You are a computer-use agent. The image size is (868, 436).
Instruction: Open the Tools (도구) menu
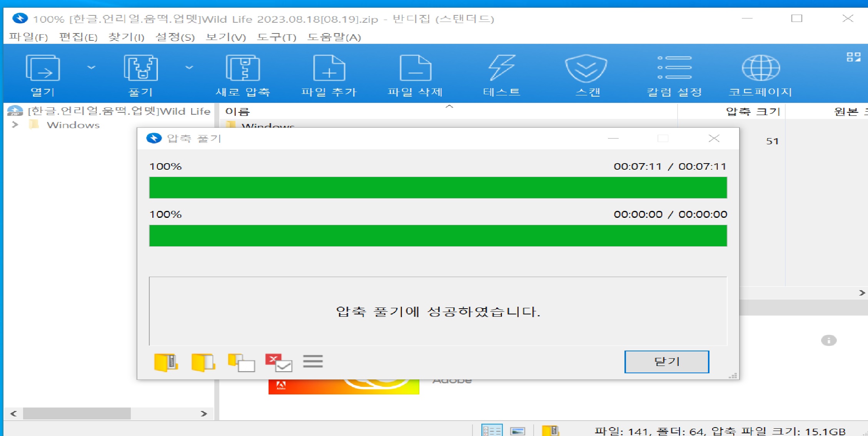(276, 37)
